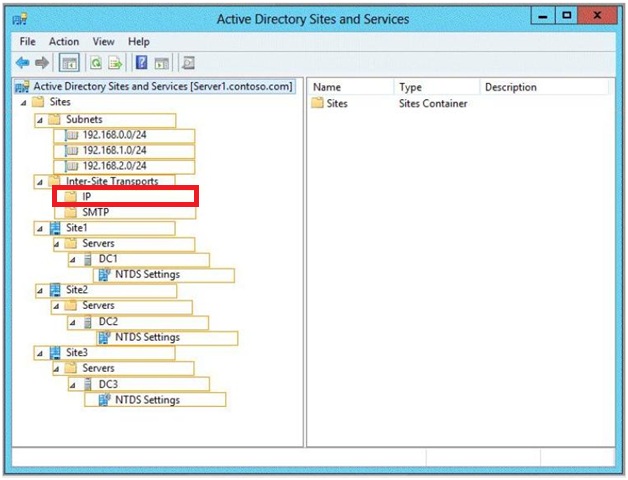Screen dimensions: 628x480
Task: Collapse the Inter-Site Transports node
Action: (40, 183)
